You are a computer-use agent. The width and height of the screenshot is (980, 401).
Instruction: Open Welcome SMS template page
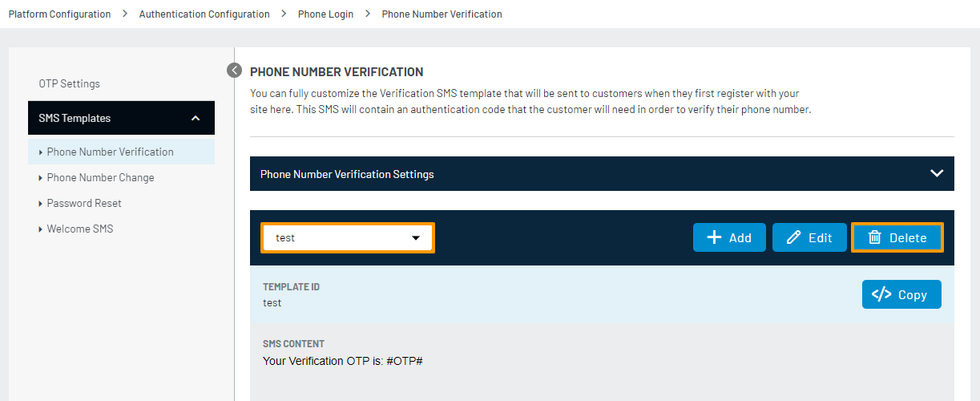[x=80, y=229]
